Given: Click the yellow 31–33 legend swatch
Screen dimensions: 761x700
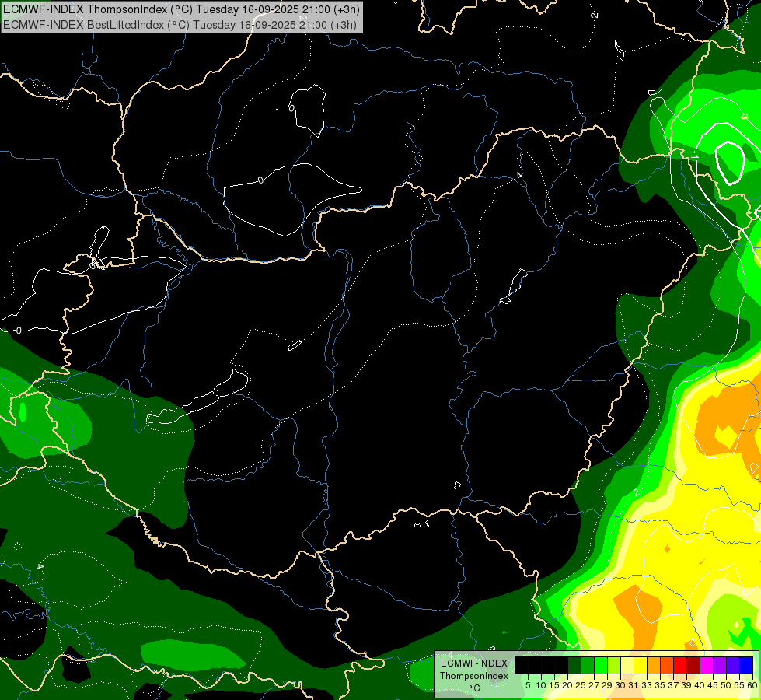Looking at the screenshot, I should pyautogui.click(x=641, y=665).
